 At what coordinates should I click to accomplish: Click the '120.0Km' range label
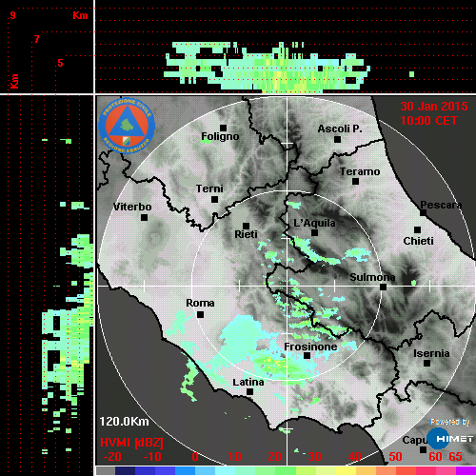tap(124, 422)
